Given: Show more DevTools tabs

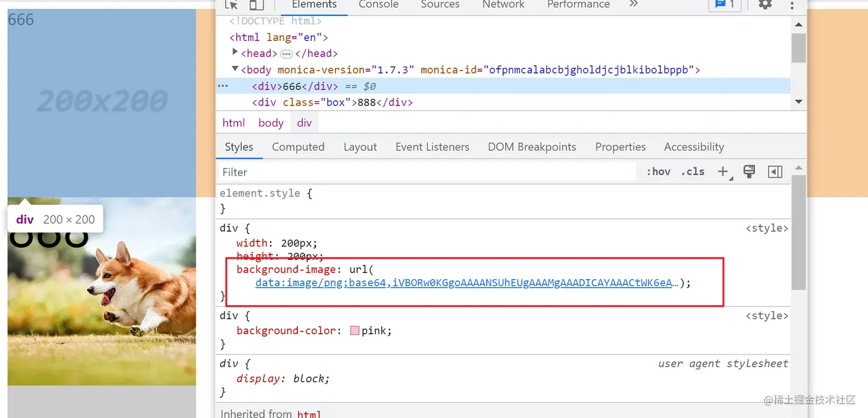Looking at the screenshot, I should 633,5.
